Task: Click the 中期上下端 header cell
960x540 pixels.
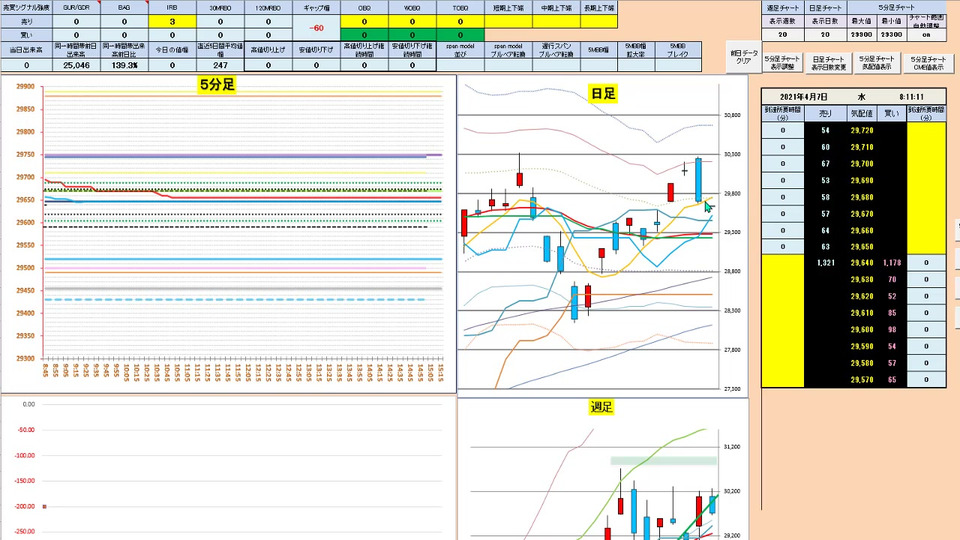Action: pyautogui.click(x=557, y=8)
